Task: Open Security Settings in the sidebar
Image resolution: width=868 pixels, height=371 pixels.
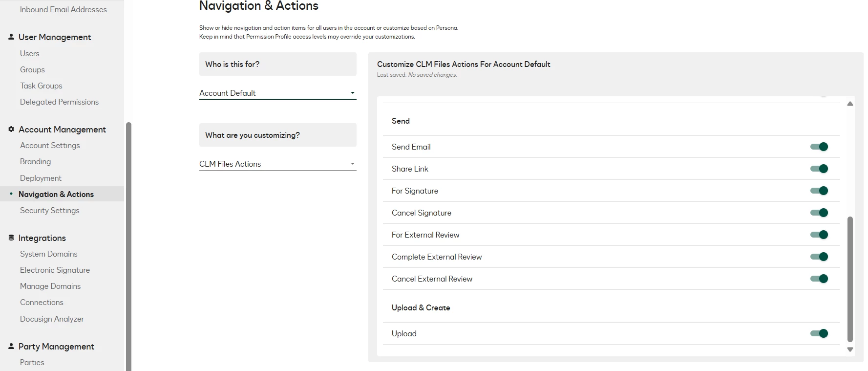Action: pyautogui.click(x=49, y=210)
